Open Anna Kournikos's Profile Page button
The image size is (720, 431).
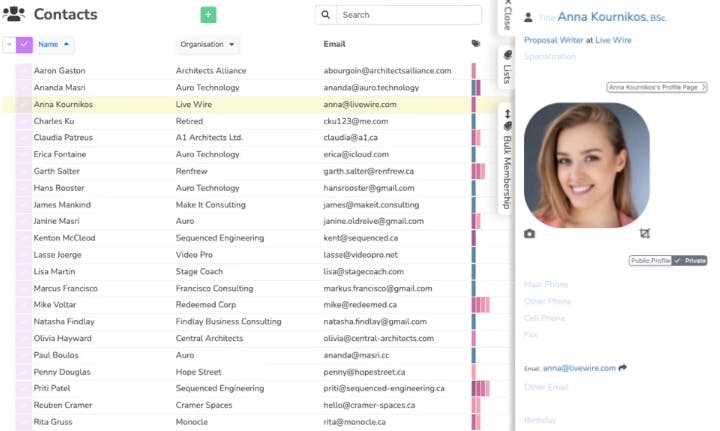(657, 87)
